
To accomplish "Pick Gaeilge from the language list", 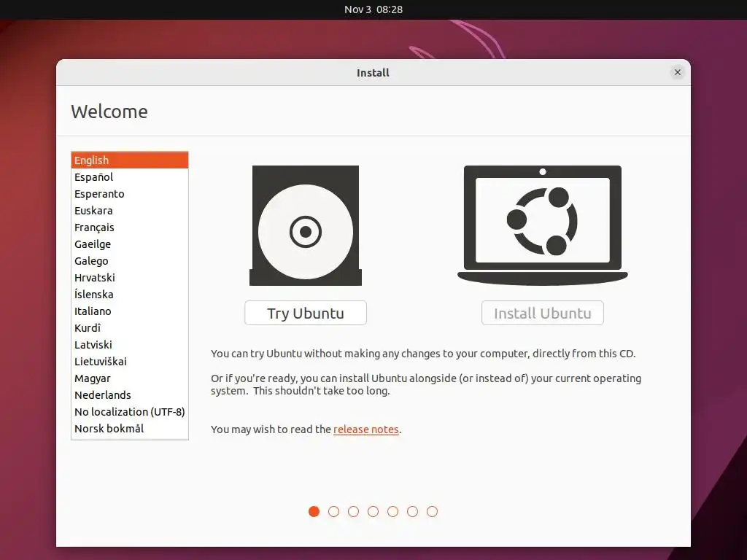I will 130,244.
